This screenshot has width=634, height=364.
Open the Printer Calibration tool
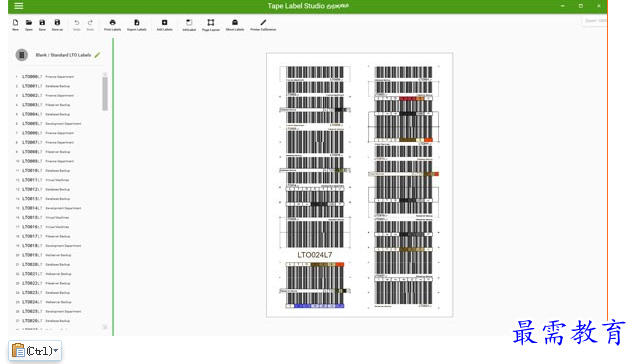tap(263, 24)
